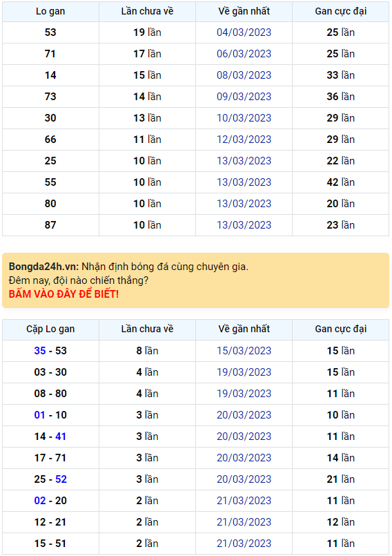Open 19/03/2023 link in row 08 - 80
392x556 pixels.
point(244,394)
